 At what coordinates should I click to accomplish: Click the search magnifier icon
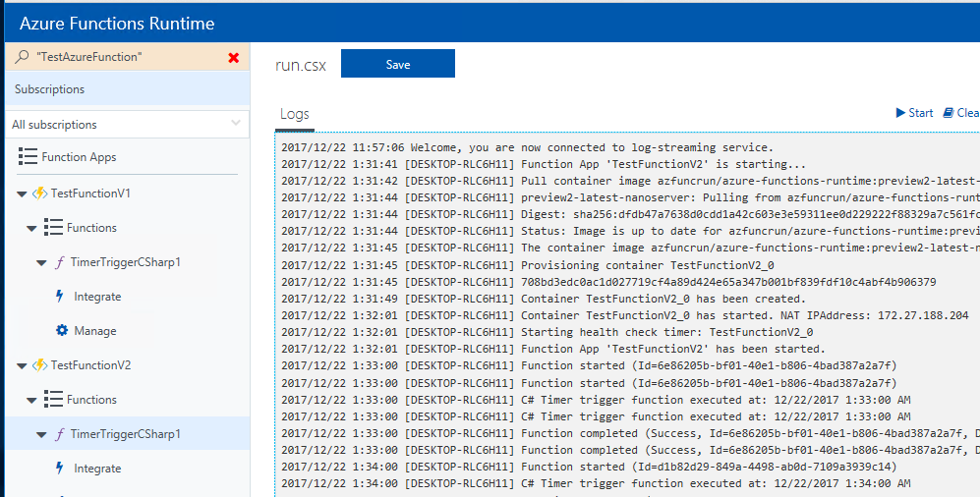pyautogui.click(x=22, y=57)
